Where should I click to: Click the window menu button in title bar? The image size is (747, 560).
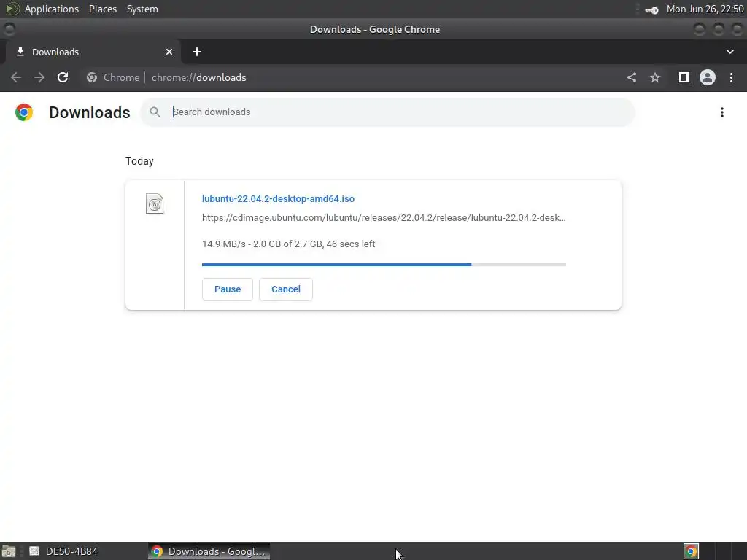pos(9,29)
